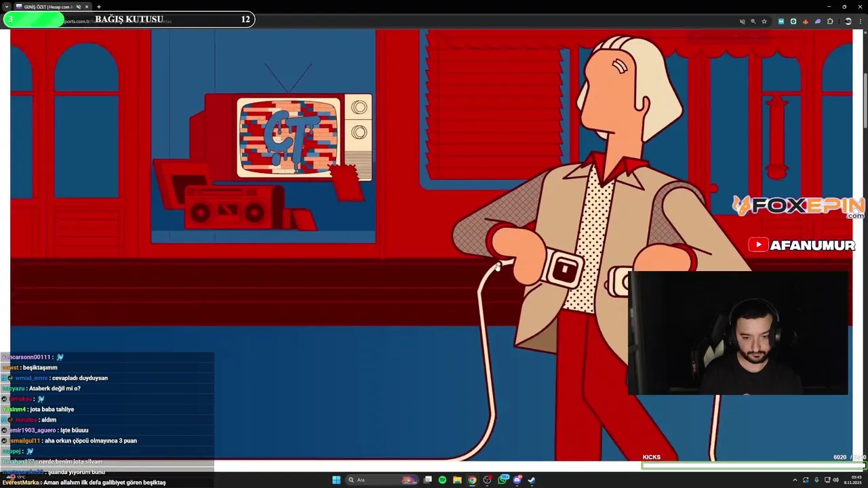Click the green download arrow tray icon
Image resolution: width=868 pixels, height=488 pixels.
point(816,480)
